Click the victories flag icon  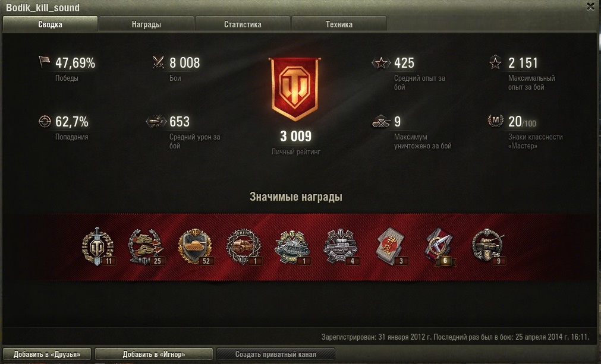[x=45, y=62]
